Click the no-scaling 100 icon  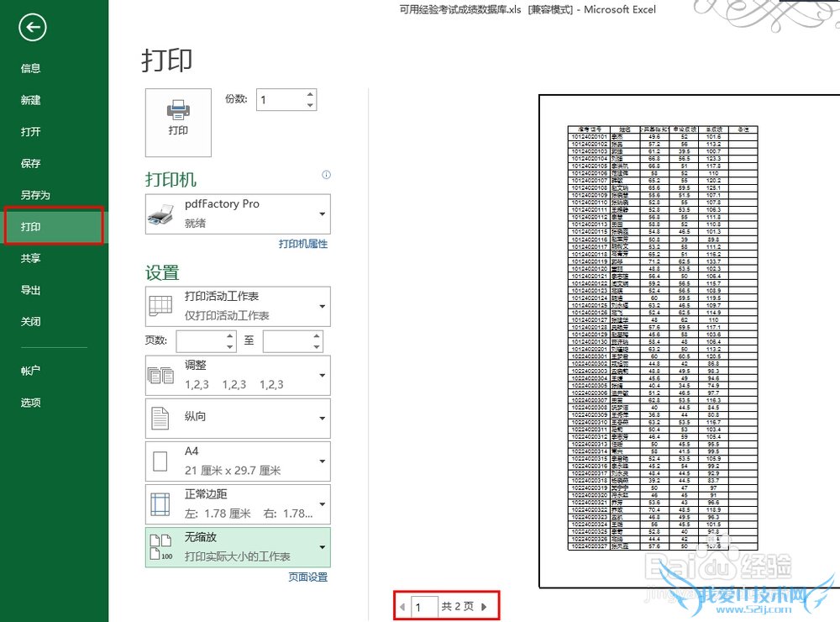point(160,547)
